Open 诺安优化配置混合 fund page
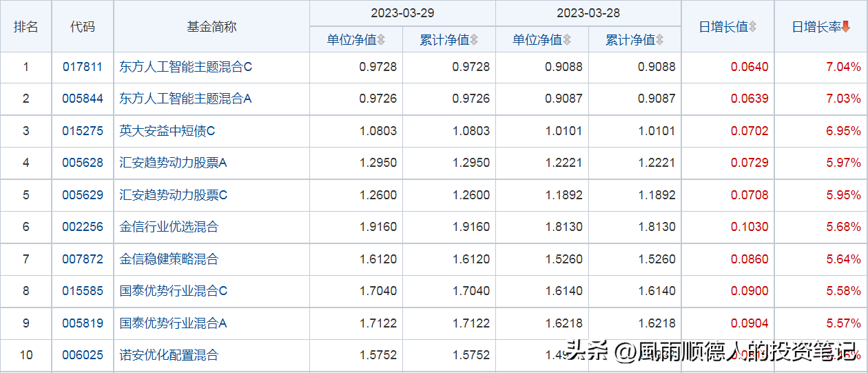 pyautogui.click(x=169, y=355)
